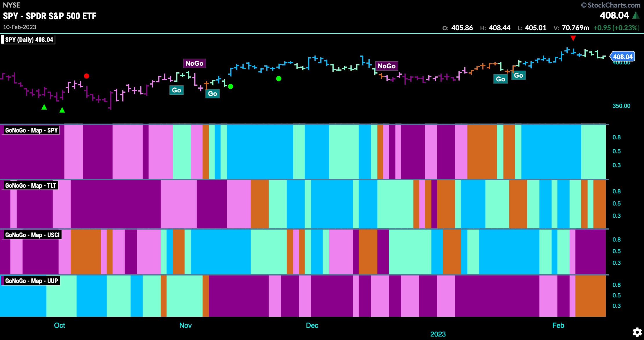Viewport: 644px width, 340px height.
Task: Click the GoNoGo - Map - UUP panel label
Action: coord(31,281)
